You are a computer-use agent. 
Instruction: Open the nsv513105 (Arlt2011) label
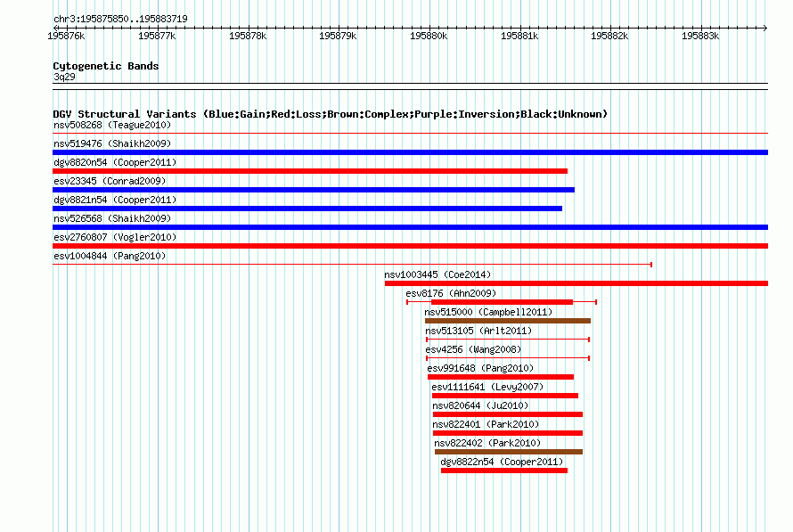coord(478,331)
